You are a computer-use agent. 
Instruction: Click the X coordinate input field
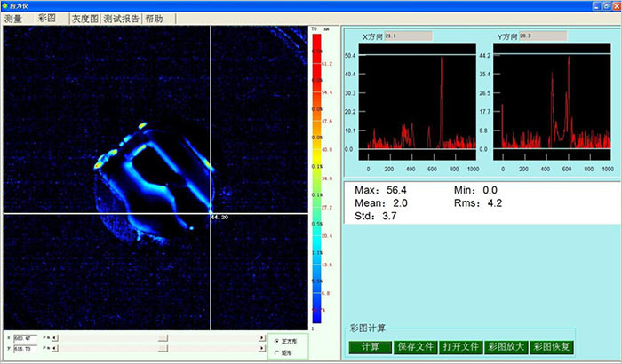(x=27, y=338)
